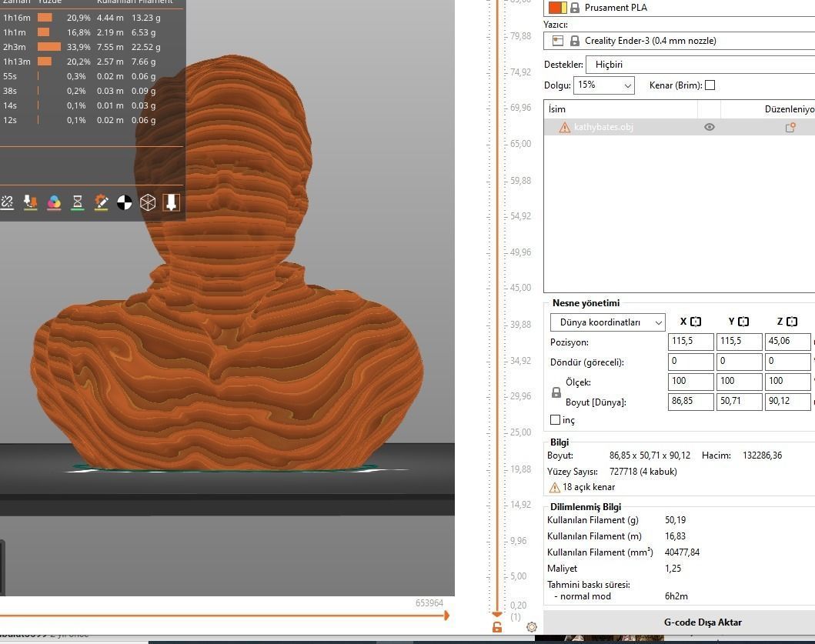Select the kathybates.obj list row
815x644 pixels.
coord(680,128)
